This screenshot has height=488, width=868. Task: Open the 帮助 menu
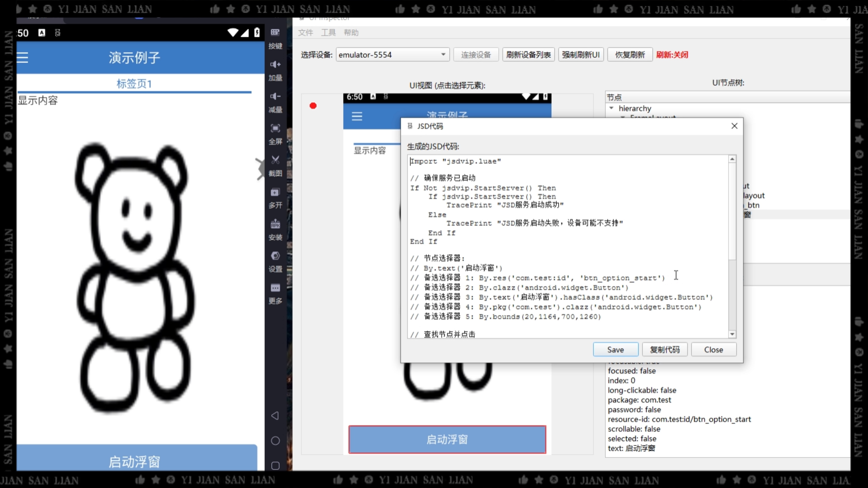click(x=351, y=33)
